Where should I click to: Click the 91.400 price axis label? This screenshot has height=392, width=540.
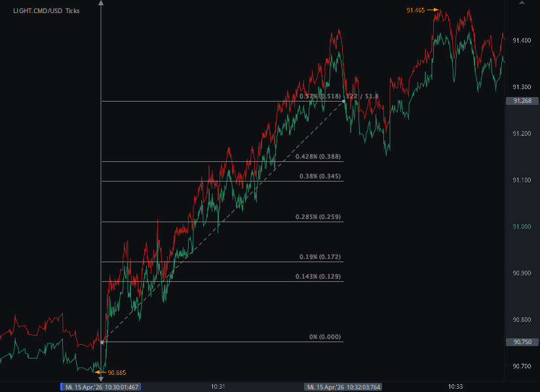(523, 41)
